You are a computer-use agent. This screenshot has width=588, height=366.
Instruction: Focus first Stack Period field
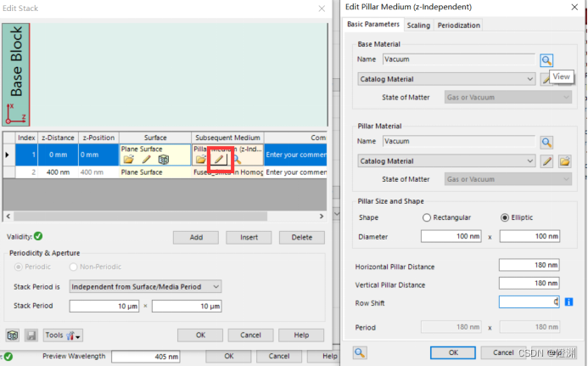point(104,306)
